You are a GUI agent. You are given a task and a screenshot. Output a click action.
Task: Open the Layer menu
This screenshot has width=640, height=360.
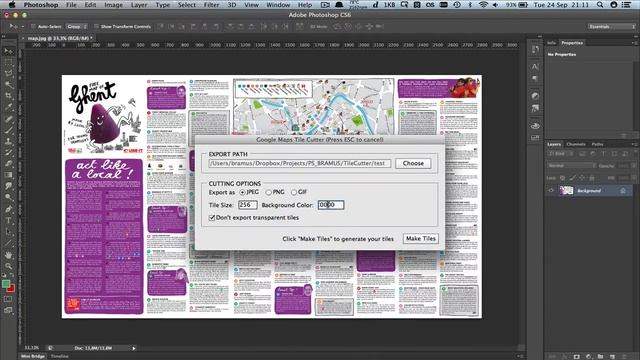[x=139, y=5]
